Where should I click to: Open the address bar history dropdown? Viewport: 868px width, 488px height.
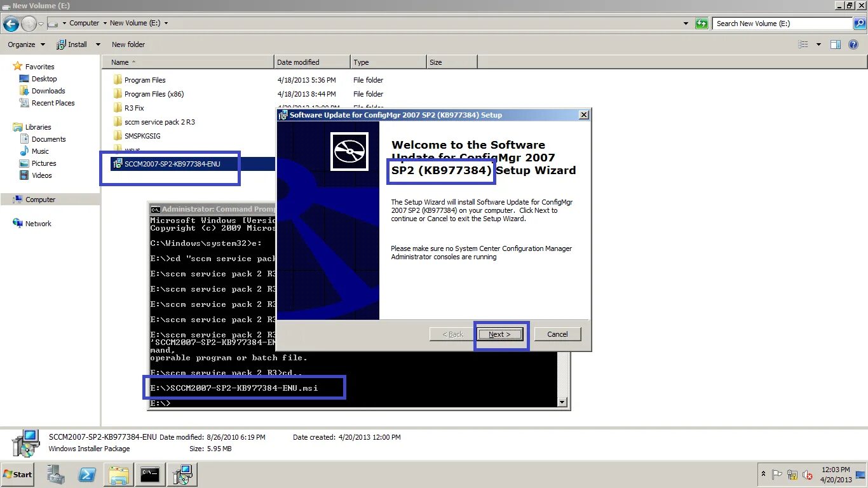point(686,24)
